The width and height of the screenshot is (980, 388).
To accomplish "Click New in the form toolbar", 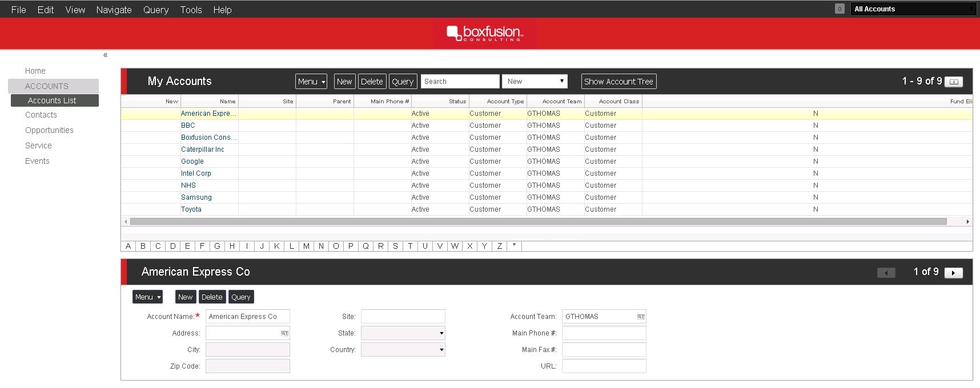I will click(186, 297).
